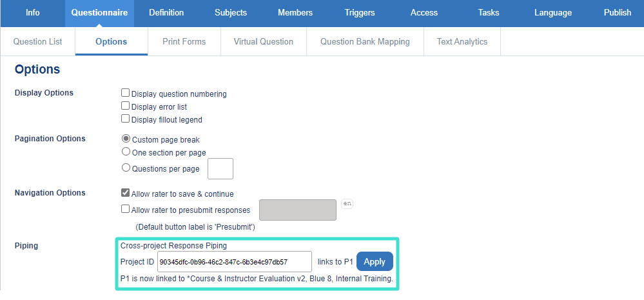Click the Questions per page number field

[x=220, y=168]
